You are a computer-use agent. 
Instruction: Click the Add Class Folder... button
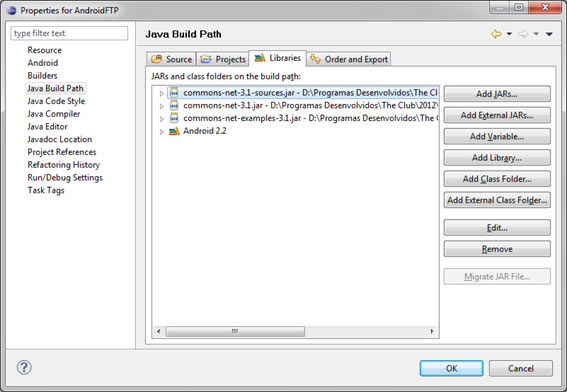click(x=497, y=179)
